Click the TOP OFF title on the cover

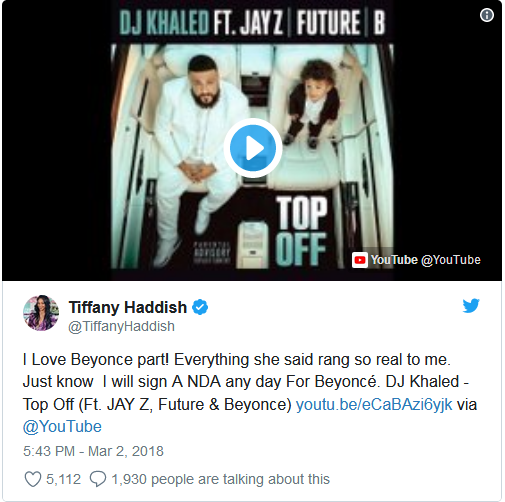pyautogui.click(x=301, y=231)
